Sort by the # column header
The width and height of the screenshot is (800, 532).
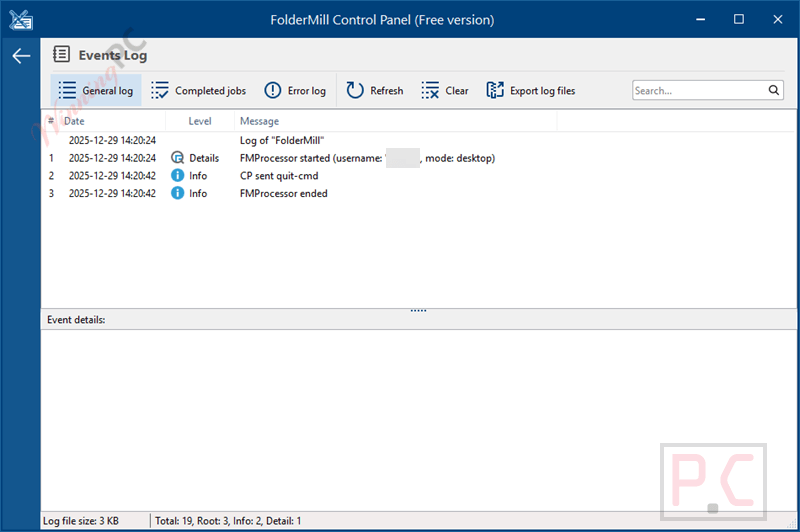(51, 121)
